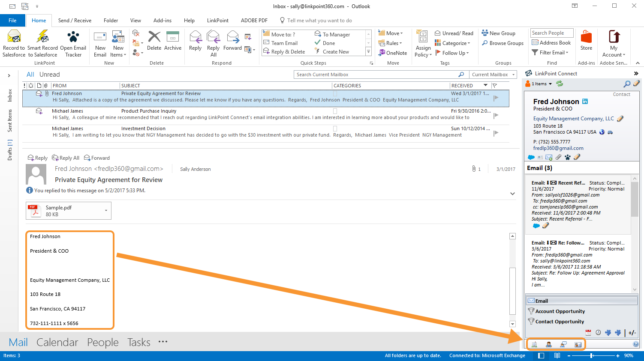
Task: Click the building account icon at panel bottom
Action: (534, 344)
